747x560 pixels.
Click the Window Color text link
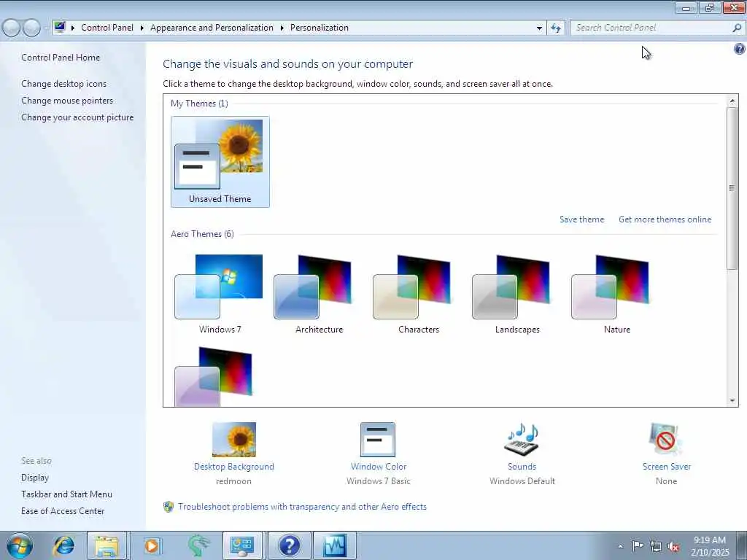click(x=379, y=467)
